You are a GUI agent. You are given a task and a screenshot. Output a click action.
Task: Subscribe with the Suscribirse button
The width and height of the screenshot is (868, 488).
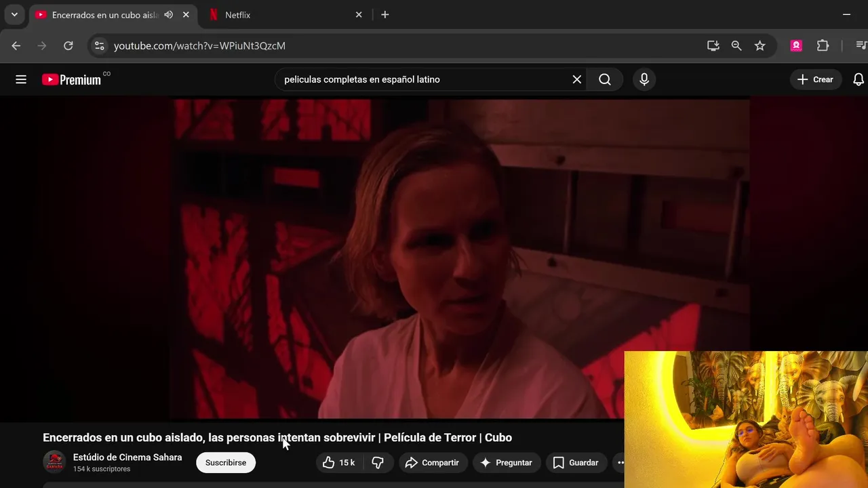tap(226, 463)
